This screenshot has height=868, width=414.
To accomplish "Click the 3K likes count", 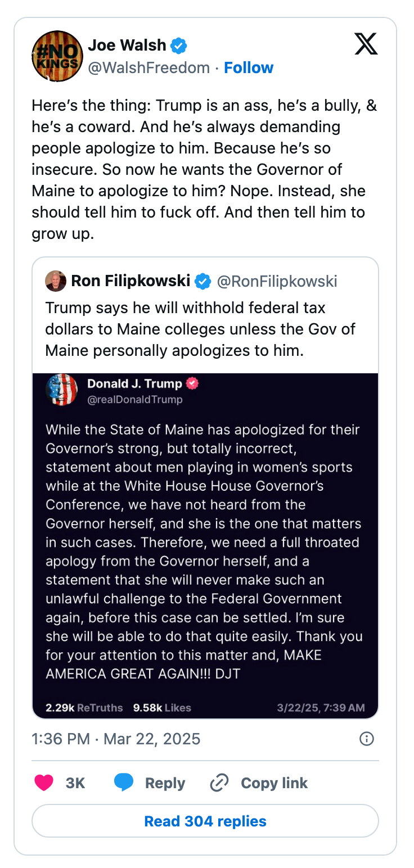I will [x=74, y=783].
